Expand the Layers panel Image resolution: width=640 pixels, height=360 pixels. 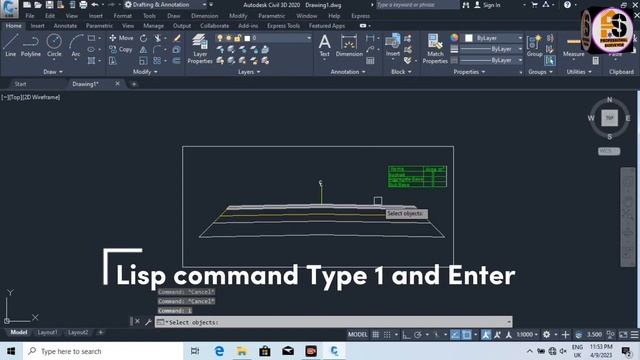pyautogui.click(x=249, y=72)
